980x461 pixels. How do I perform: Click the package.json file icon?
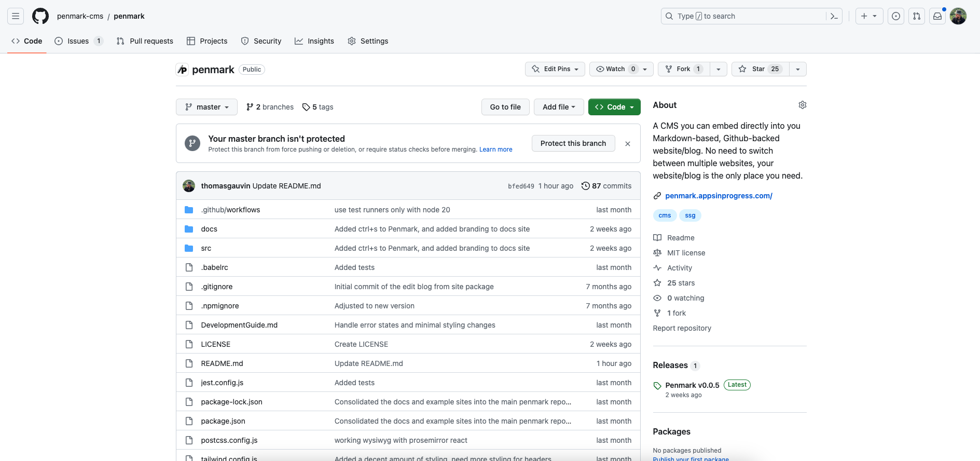click(x=189, y=421)
